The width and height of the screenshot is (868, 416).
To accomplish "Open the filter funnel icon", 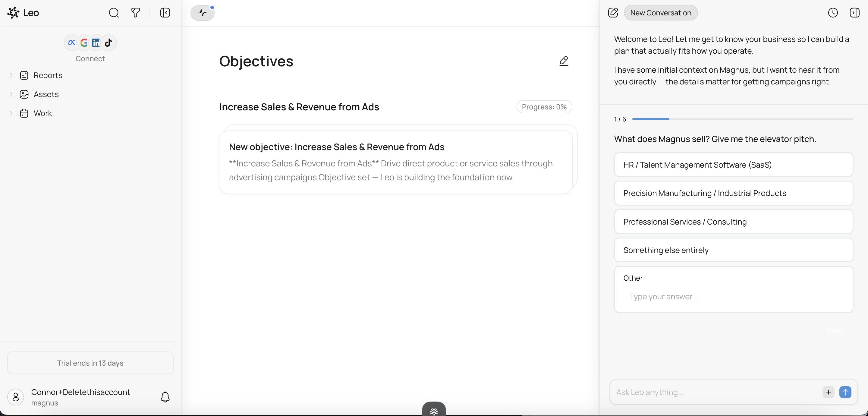I will tap(135, 13).
